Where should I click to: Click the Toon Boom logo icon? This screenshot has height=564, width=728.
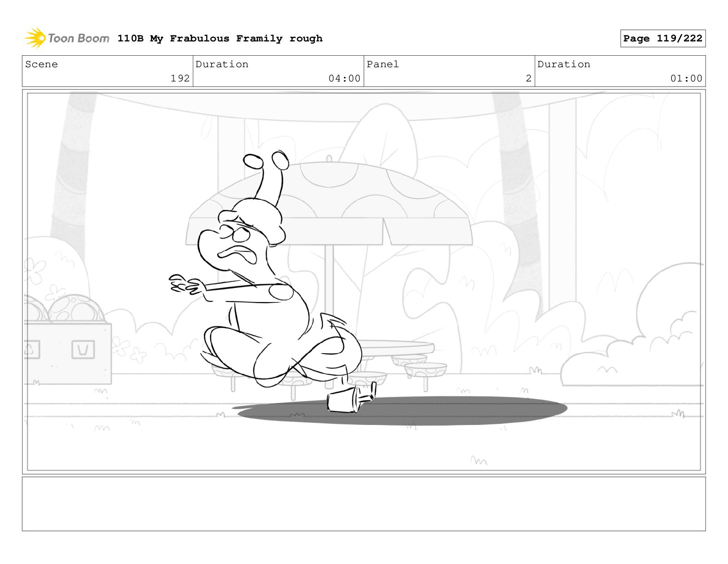coord(35,38)
